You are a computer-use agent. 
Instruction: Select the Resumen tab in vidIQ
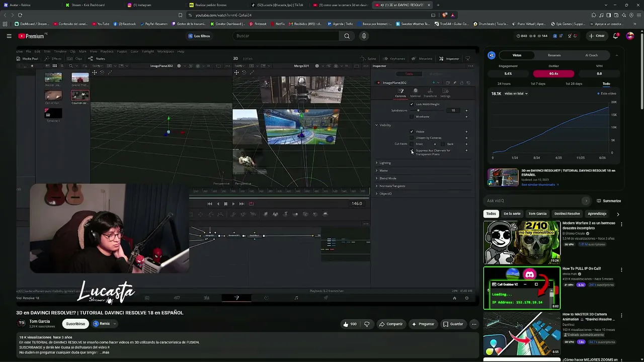click(554, 55)
